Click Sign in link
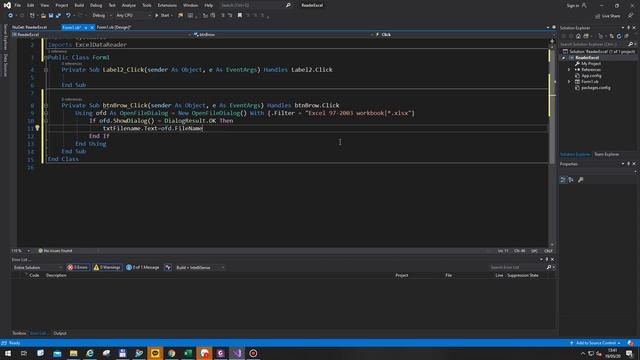 pyautogui.click(x=573, y=5)
